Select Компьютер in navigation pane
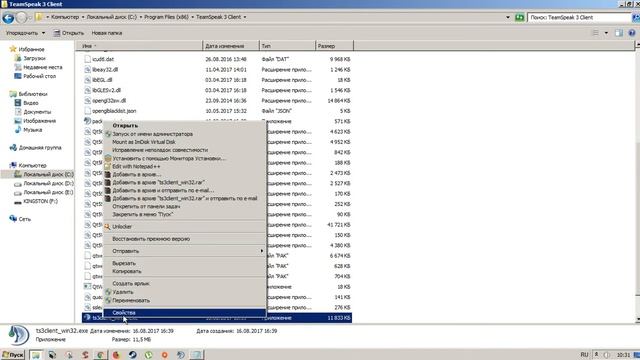The height and width of the screenshot is (360, 640). tap(32, 165)
